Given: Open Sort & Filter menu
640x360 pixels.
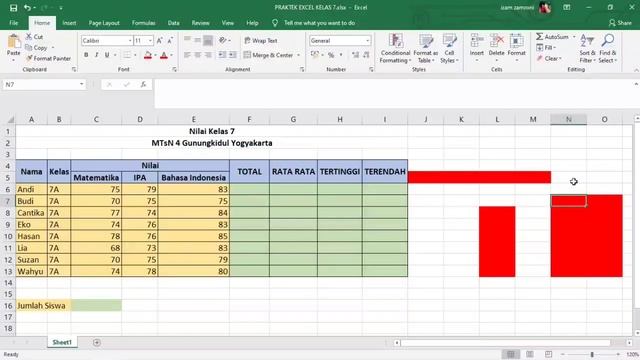Looking at the screenshot, I should [587, 49].
